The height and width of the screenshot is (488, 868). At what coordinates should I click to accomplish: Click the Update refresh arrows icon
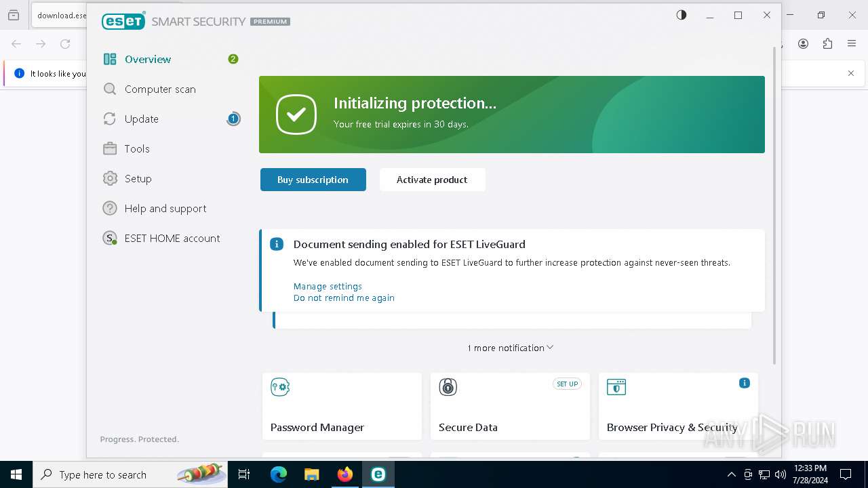(110, 119)
